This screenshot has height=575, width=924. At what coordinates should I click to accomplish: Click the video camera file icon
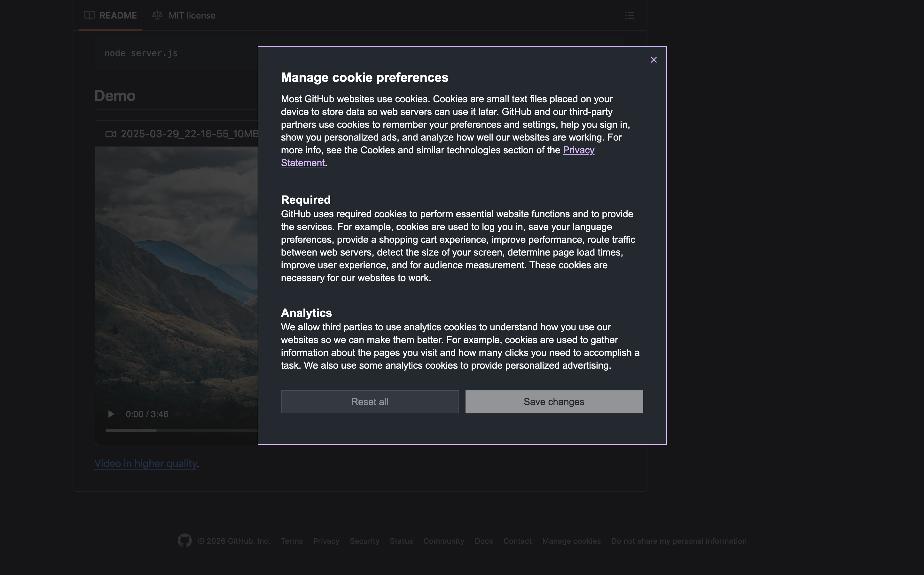[x=110, y=134]
